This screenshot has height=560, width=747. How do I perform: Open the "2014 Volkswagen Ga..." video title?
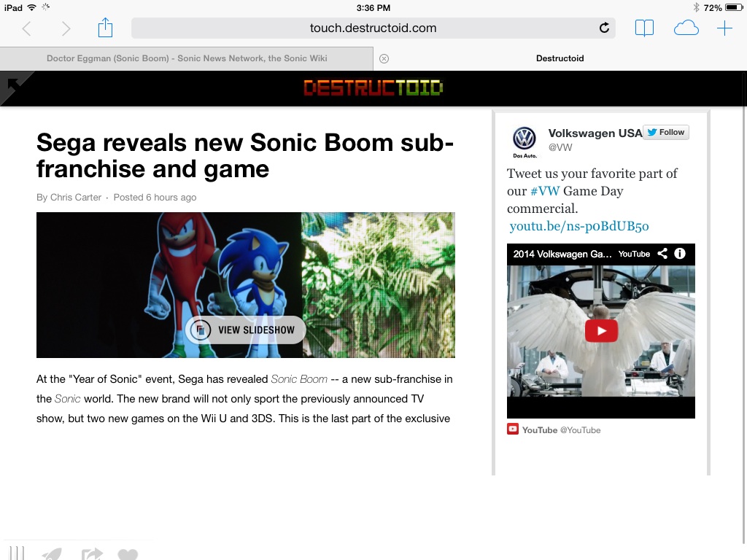click(x=562, y=254)
